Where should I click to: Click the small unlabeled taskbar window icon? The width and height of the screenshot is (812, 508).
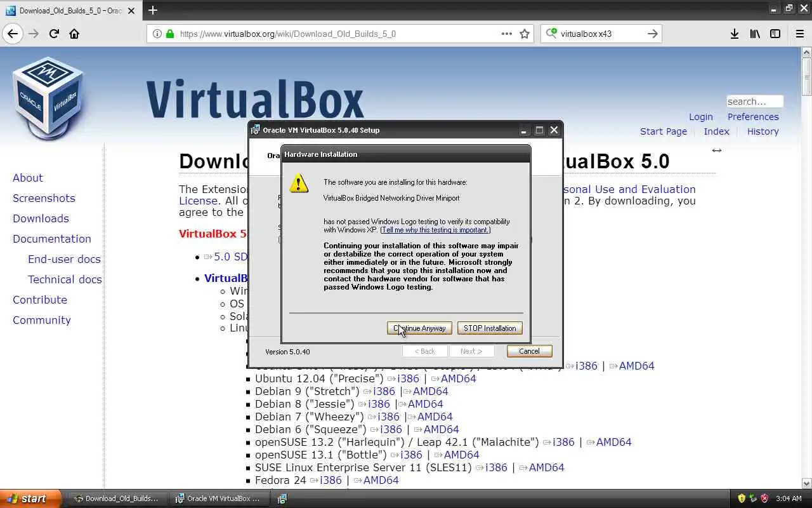(282, 498)
